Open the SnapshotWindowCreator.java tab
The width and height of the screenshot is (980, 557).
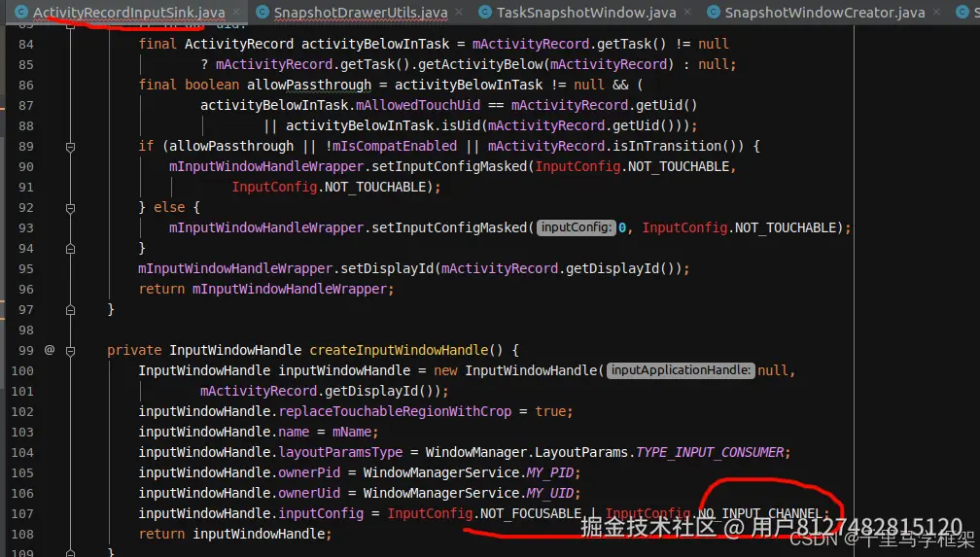click(824, 12)
